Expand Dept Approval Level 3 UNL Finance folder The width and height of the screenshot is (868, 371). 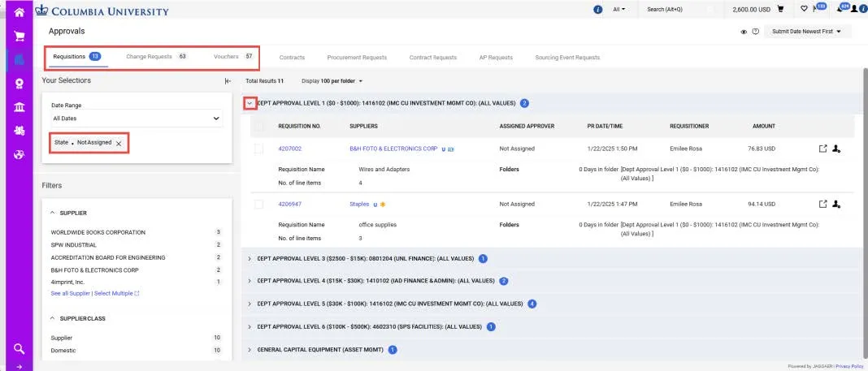point(250,259)
